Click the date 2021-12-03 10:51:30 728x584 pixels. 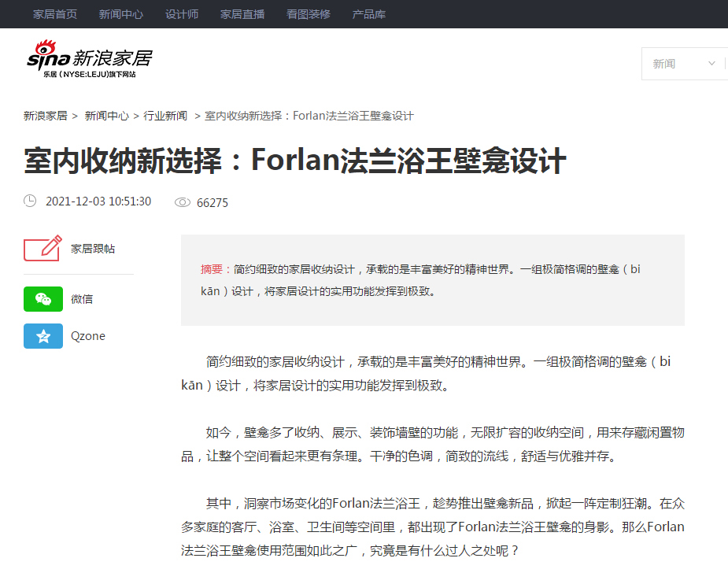[98, 201]
